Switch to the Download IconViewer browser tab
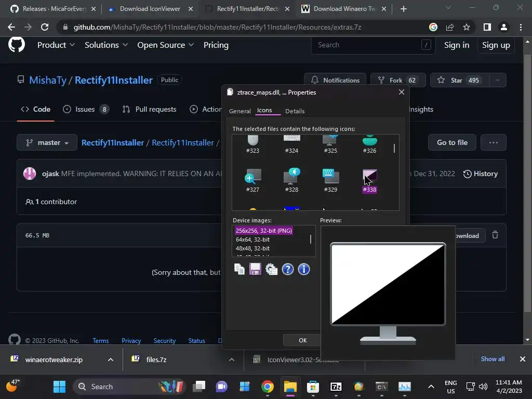The height and width of the screenshot is (399, 532). tap(150, 9)
